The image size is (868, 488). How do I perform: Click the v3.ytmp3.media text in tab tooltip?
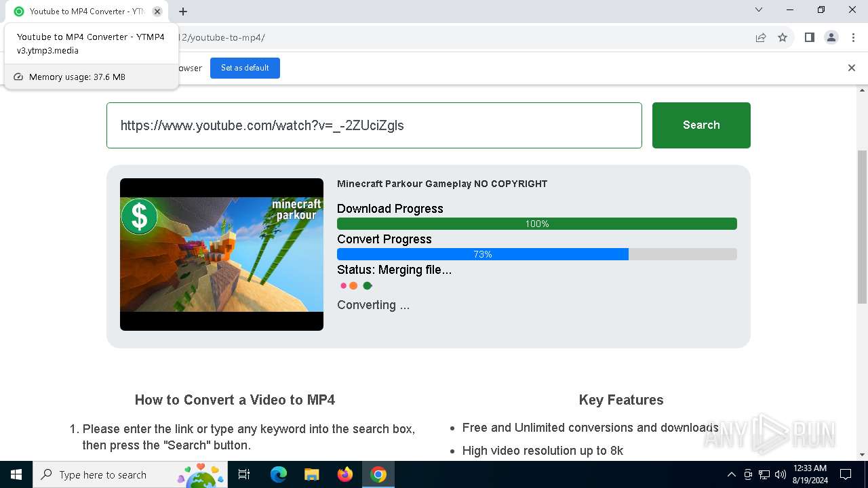47,51
